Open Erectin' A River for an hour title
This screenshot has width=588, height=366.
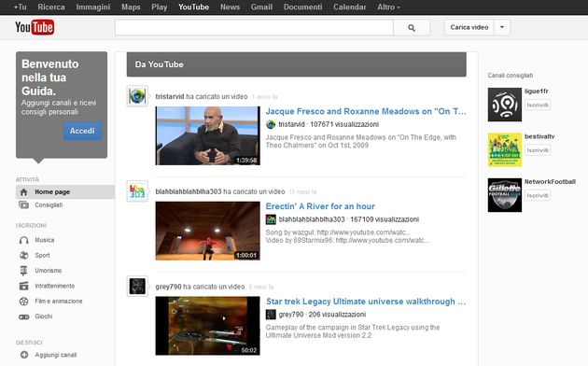tap(320, 206)
